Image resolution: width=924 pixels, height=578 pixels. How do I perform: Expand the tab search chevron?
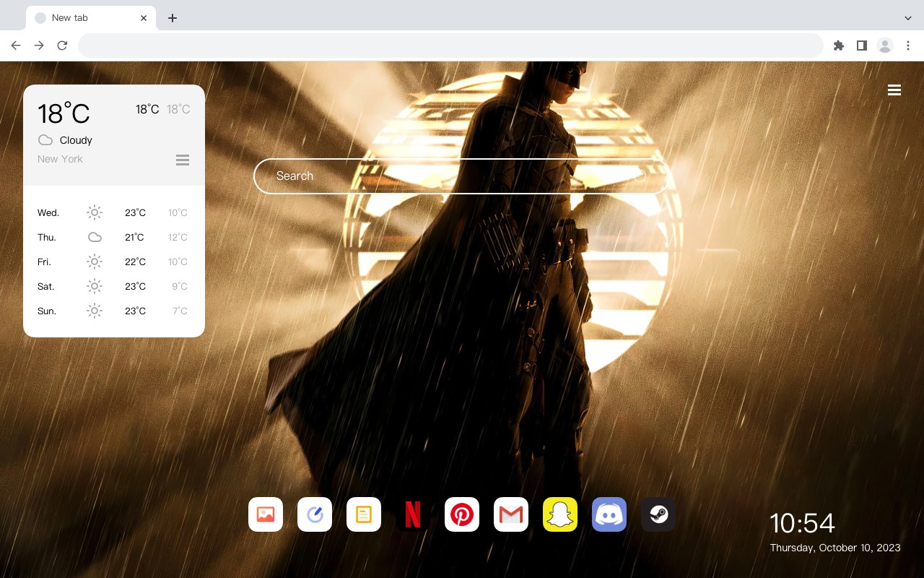(x=908, y=18)
